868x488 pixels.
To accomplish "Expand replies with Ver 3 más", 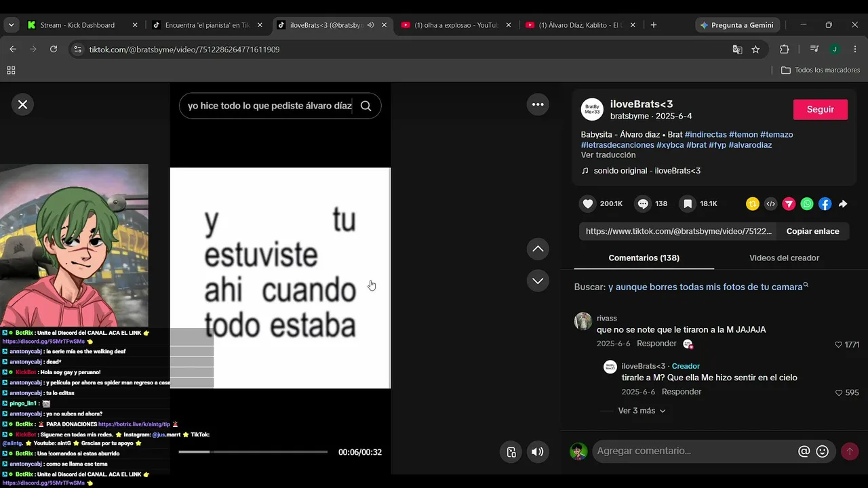I will pyautogui.click(x=642, y=411).
